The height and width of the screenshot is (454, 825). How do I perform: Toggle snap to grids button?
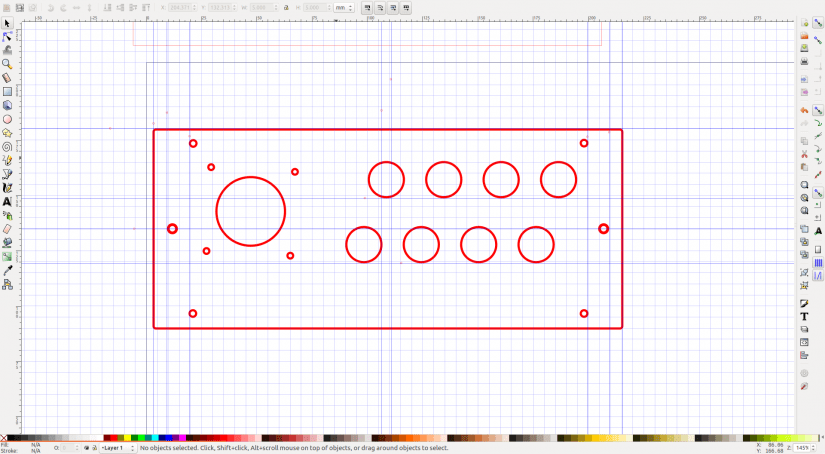click(x=818, y=263)
